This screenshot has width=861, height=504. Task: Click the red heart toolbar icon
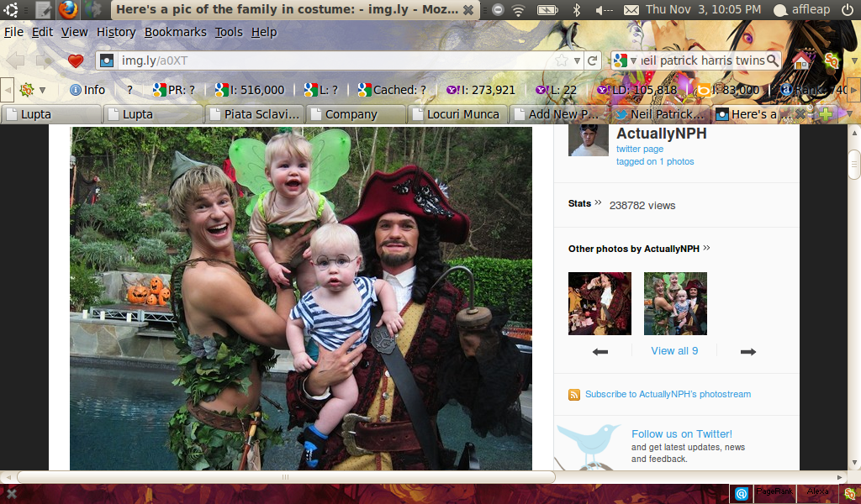pos(76,60)
